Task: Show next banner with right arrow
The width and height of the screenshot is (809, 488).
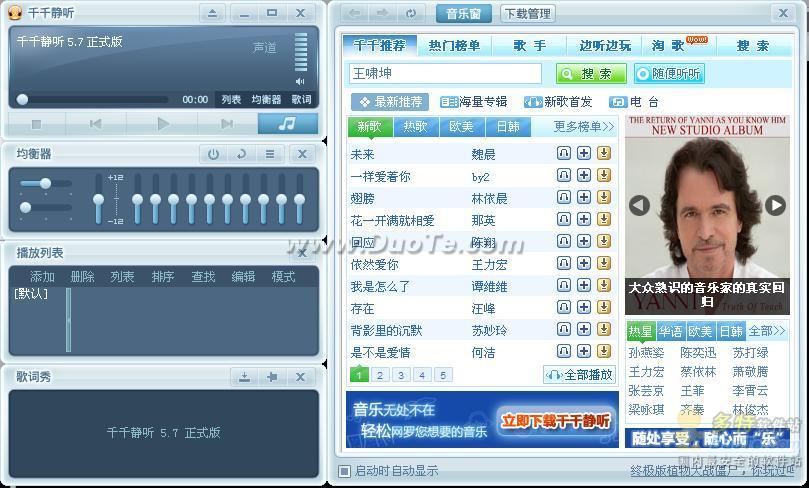Action: point(775,205)
